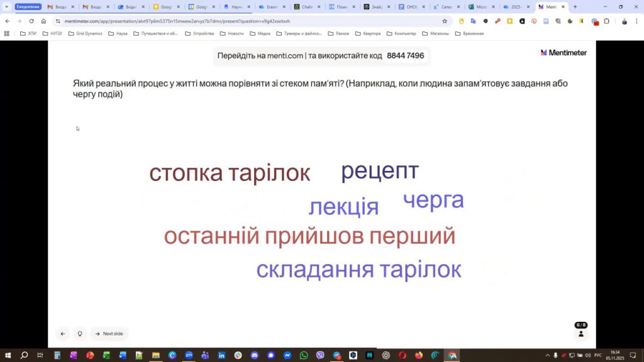
Task: Open the Наука bookmarks folder
Action: [118, 34]
